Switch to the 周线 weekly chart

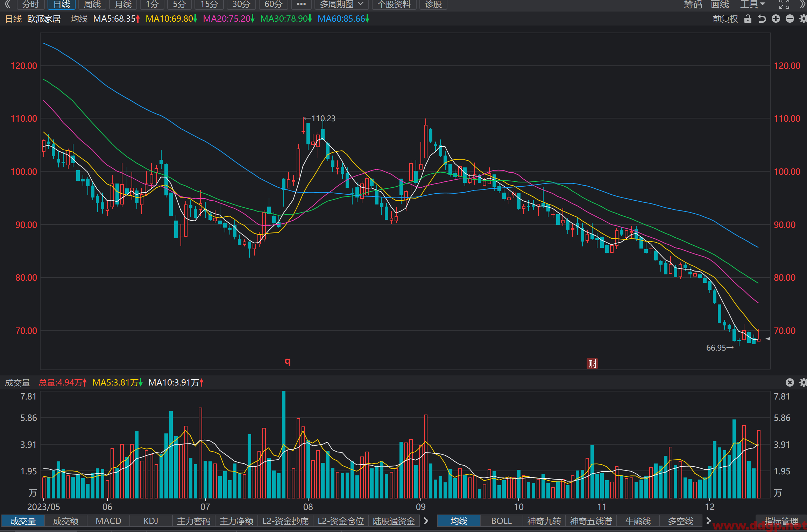pyautogui.click(x=92, y=4)
